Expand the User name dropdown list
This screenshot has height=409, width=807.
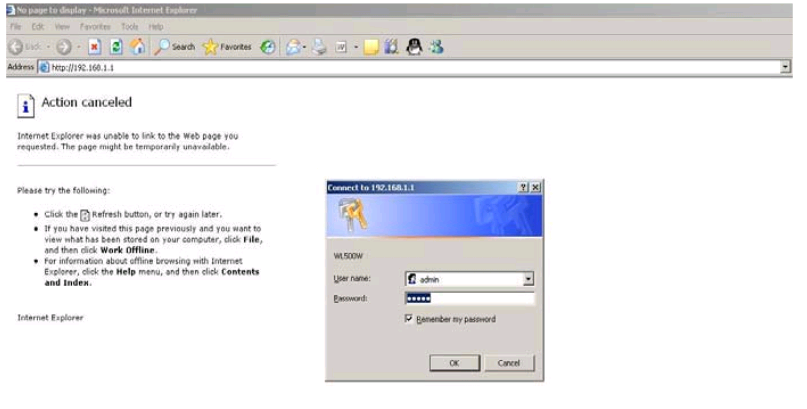(528, 280)
